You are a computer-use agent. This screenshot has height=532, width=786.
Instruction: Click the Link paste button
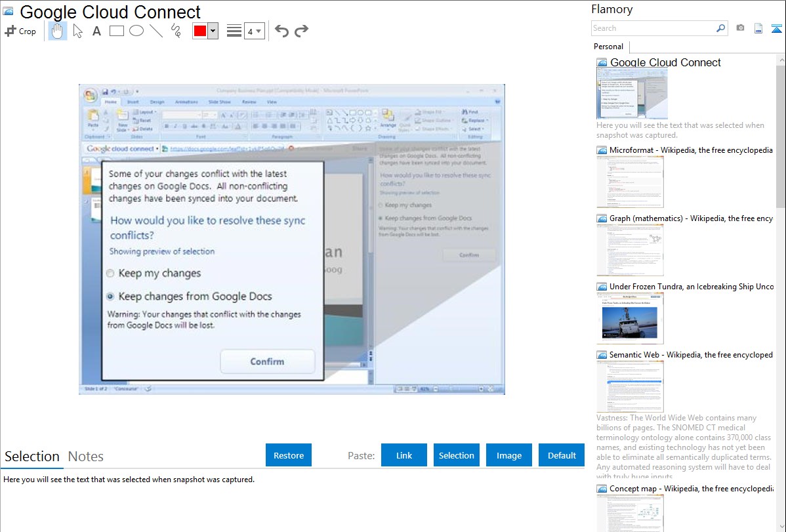[x=404, y=455]
